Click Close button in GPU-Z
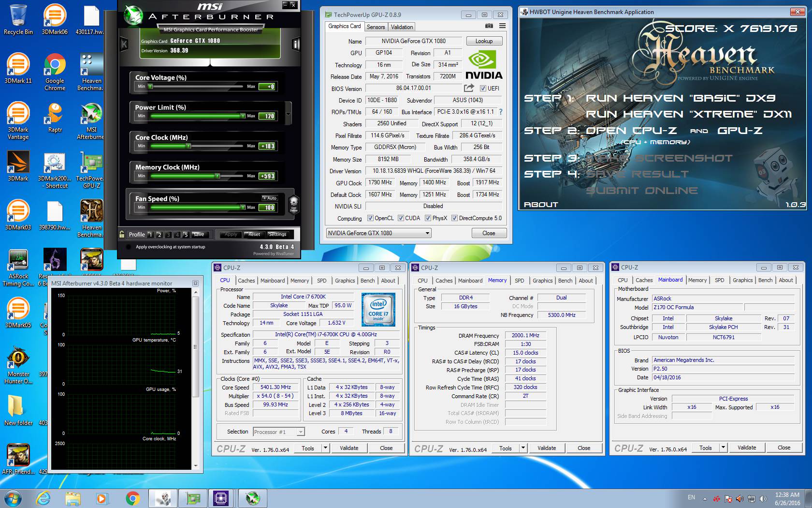This screenshot has height=508, width=812. [x=489, y=233]
